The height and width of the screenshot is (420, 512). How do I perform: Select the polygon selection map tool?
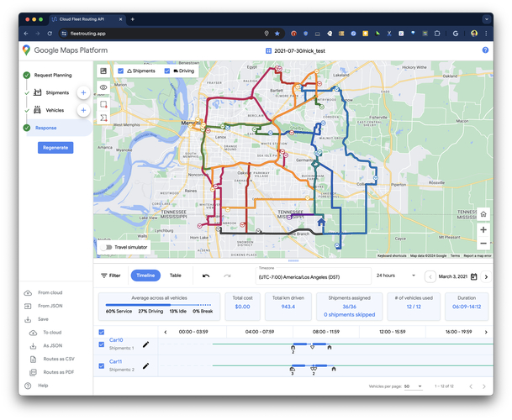pos(103,118)
